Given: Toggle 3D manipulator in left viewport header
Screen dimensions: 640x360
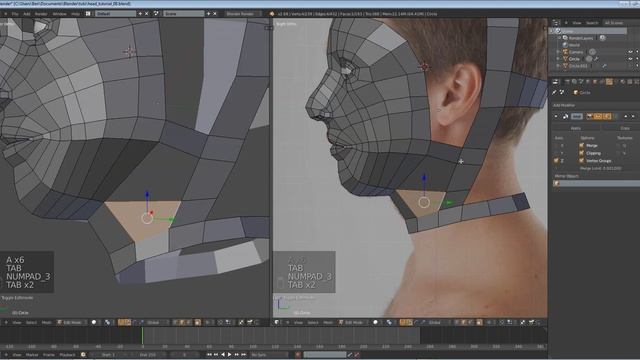Looking at the screenshot, I should [121, 322].
